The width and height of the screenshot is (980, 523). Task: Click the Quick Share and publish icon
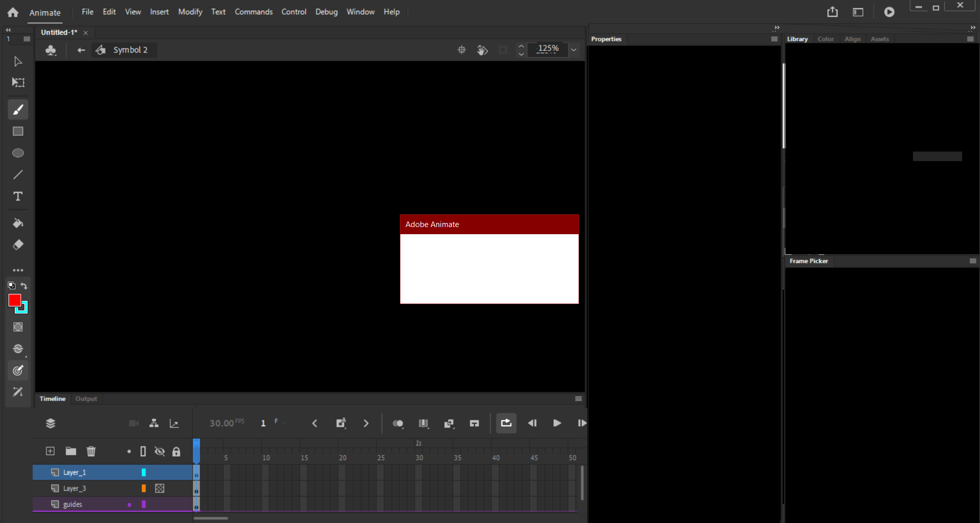832,12
